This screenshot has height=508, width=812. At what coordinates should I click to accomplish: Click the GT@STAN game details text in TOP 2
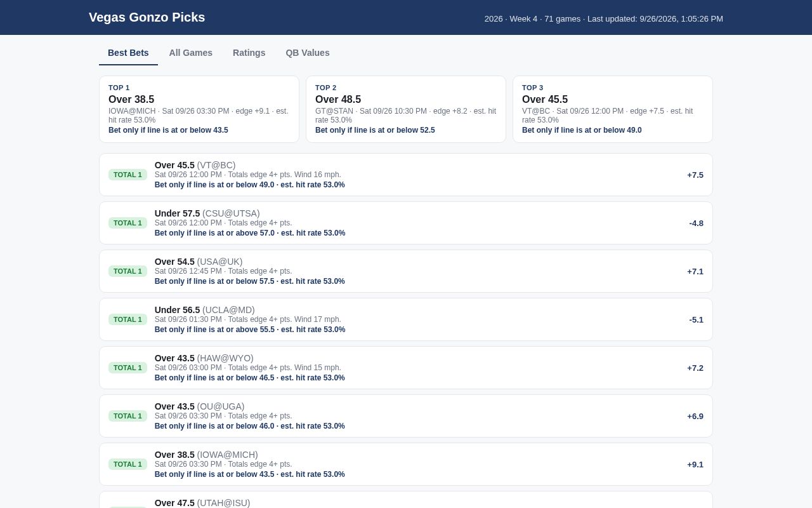[x=406, y=116]
